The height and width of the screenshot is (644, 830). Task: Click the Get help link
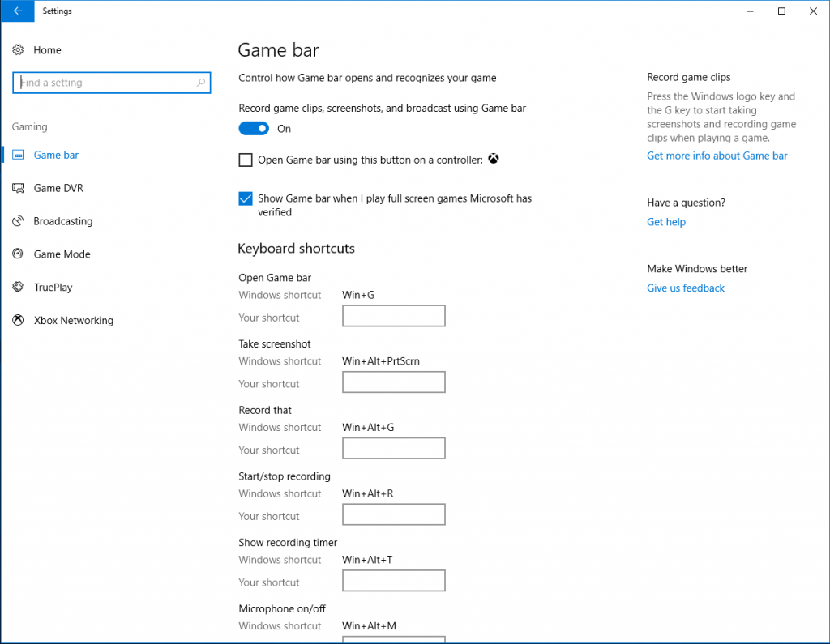pos(666,221)
